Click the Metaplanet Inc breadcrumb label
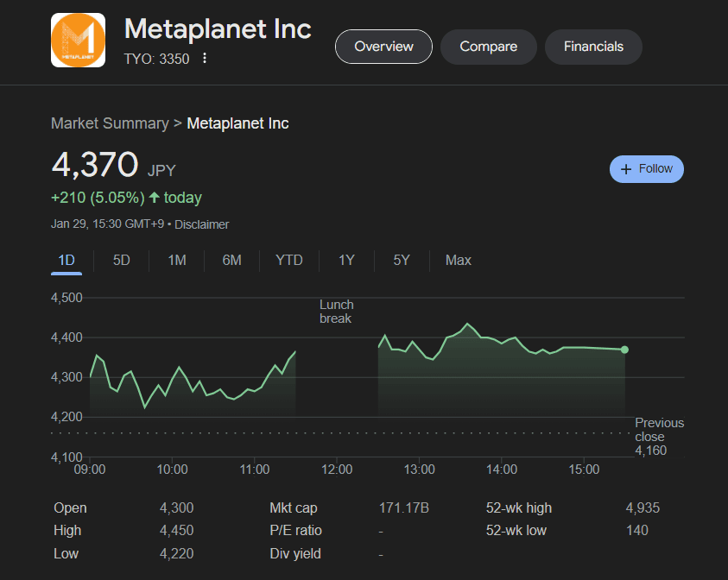The height and width of the screenshot is (580, 728). pyautogui.click(x=237, y=123)
